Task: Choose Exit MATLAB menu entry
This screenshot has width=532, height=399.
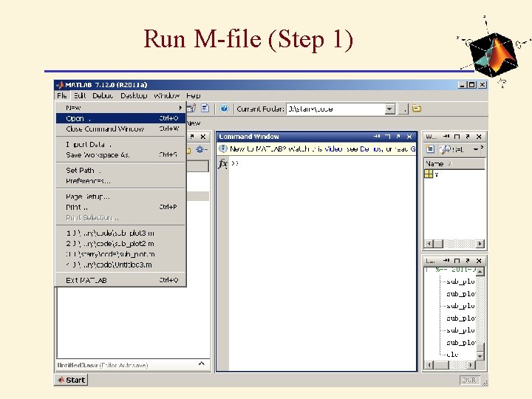Action: click(x=120, y=280)
